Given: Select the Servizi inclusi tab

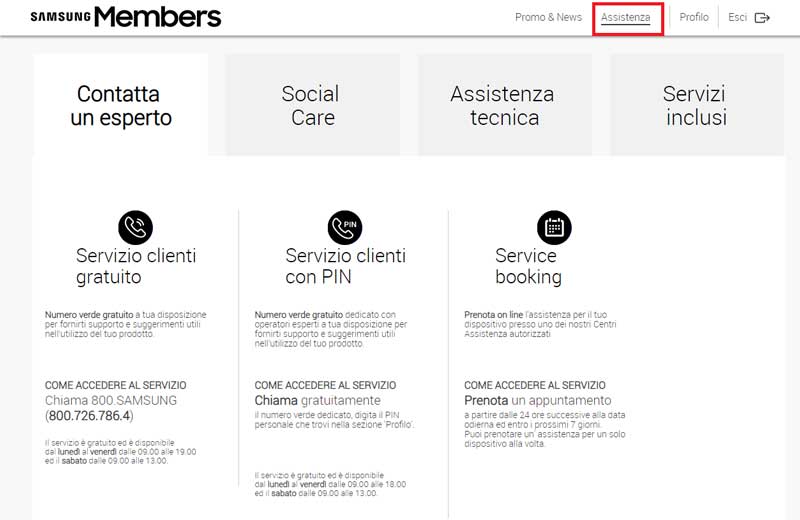Looking at the screenshot, I should click(x=696, y=105).
